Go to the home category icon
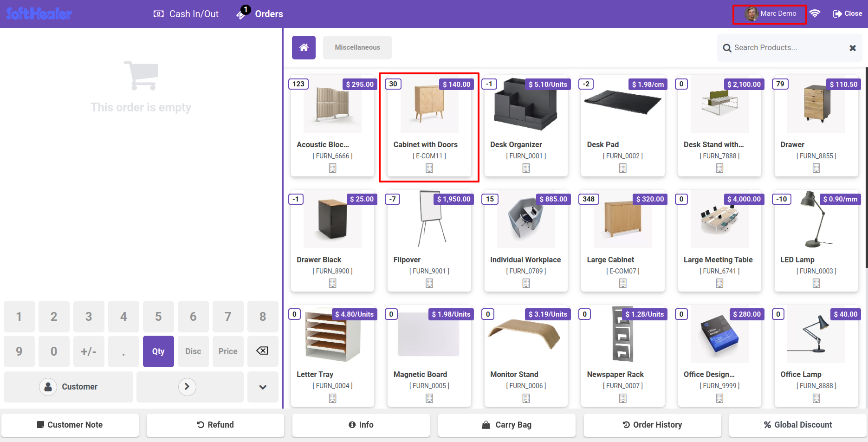 [304, 47]
